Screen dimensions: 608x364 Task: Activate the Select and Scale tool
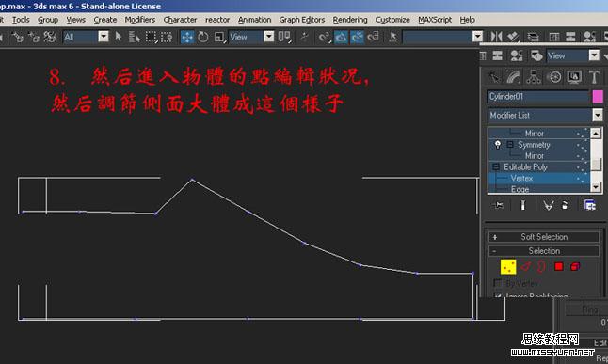(x=219, y=38)
